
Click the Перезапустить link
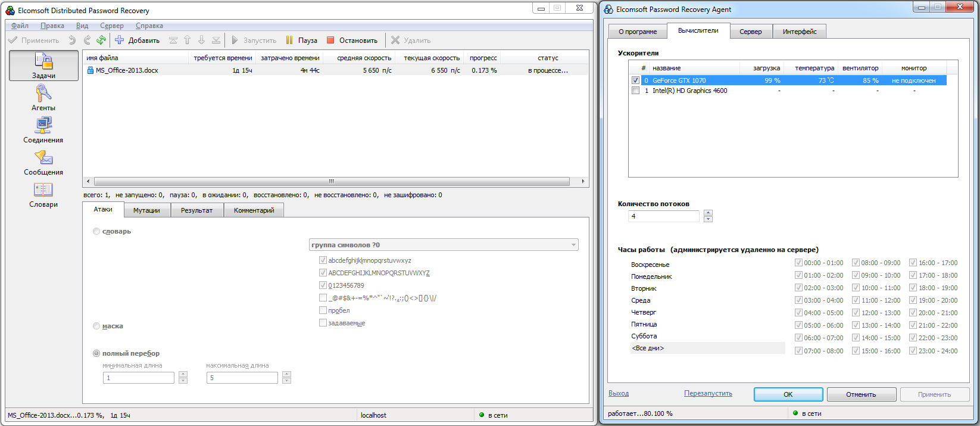(708, 393)
